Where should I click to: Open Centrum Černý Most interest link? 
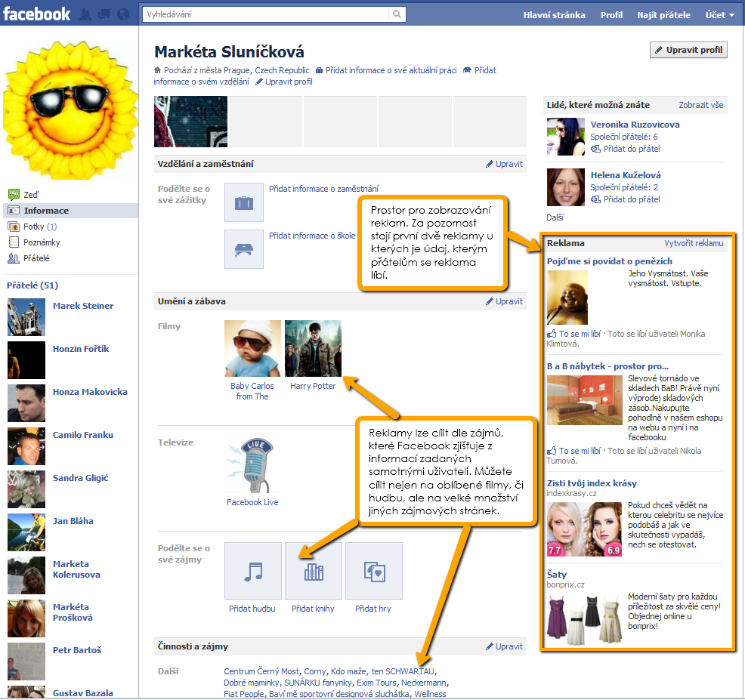[x=261, y=671]
